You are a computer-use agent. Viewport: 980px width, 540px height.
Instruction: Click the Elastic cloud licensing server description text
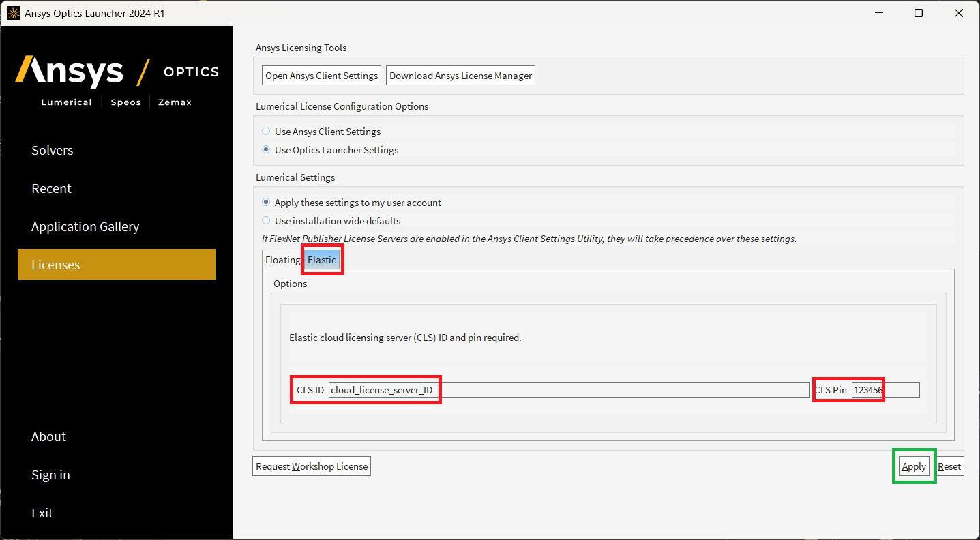click(x=405, y=337)
